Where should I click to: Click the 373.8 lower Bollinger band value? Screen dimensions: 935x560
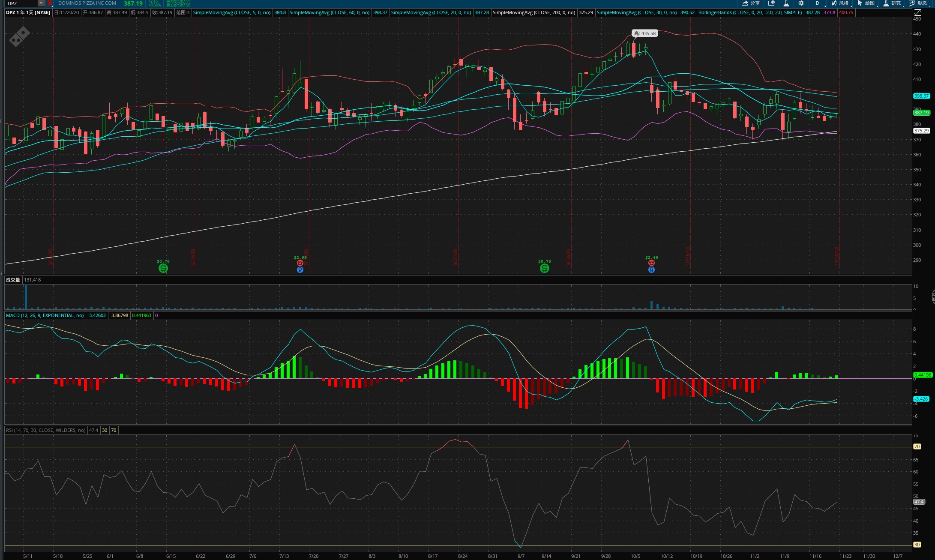830,12
